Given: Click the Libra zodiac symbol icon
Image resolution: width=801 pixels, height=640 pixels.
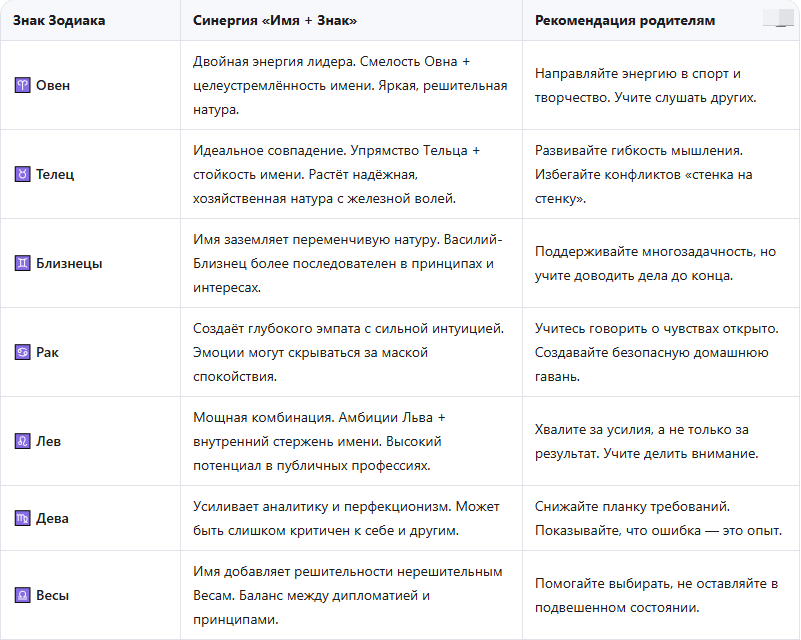Looking at the screenshot, I should pyautogui.click(x=22, y=596).
